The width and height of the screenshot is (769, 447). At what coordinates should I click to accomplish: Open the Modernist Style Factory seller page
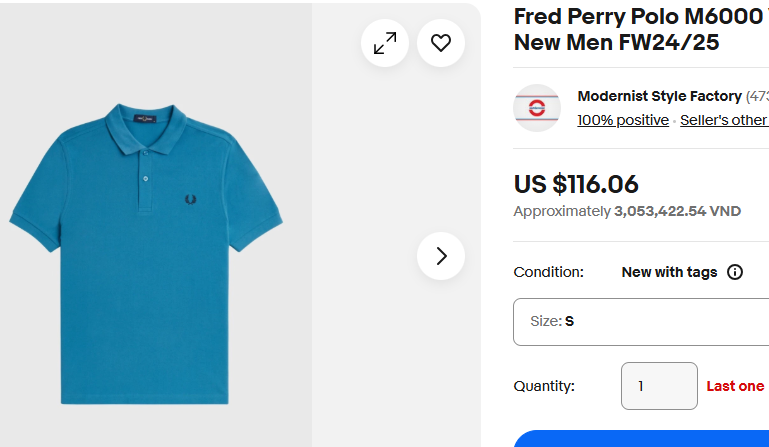(x=659, y=96)
